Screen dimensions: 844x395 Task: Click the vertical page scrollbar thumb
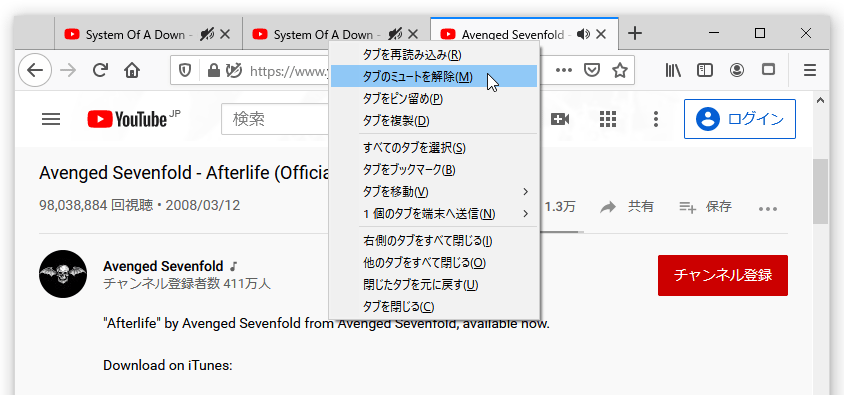820,191
